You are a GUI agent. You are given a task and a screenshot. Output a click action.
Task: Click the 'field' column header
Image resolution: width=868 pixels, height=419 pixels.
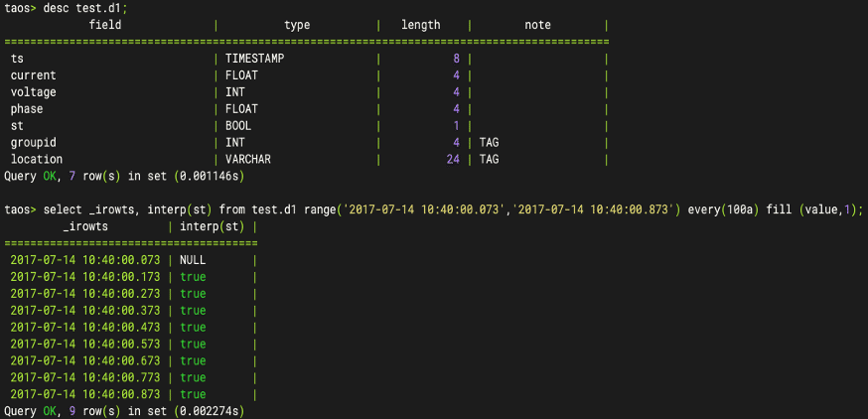(105, 25)
